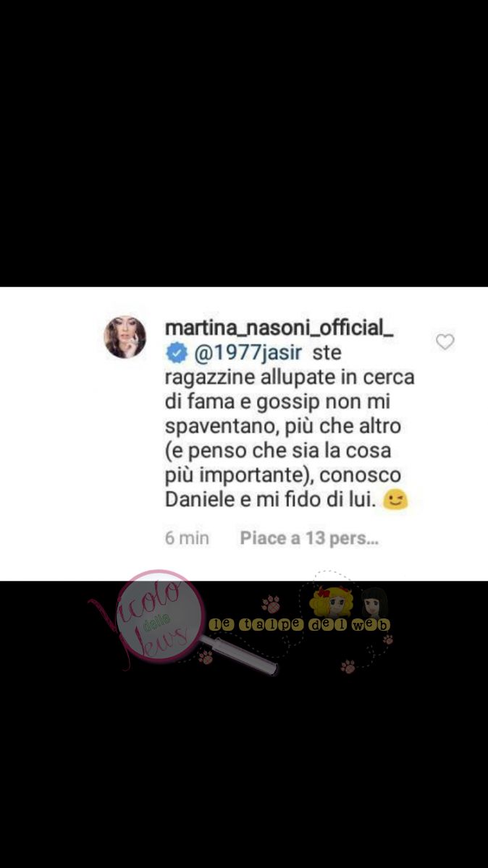Open martina_nasoni_official_ profile picture
Image resolution: width=488 pixels, height=868 pixels.
pos(125,337)
